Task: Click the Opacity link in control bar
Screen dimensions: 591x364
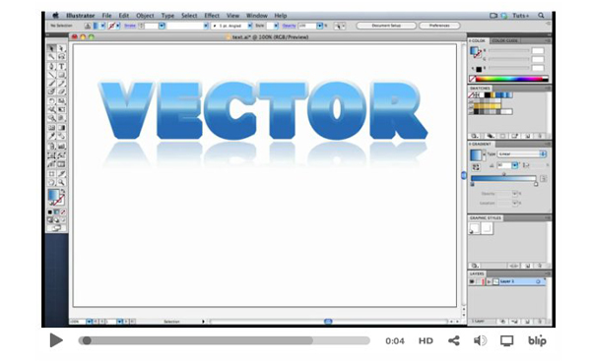Action: [x=289, y=26]
